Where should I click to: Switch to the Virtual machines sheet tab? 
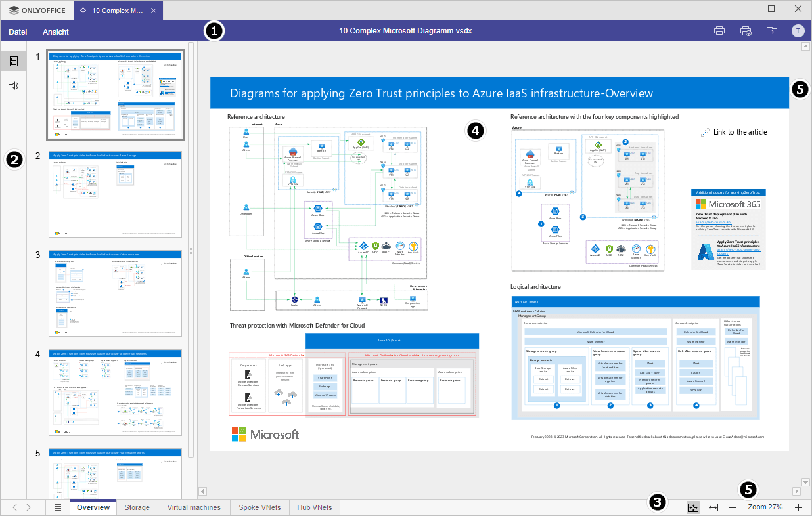click(x=194, y=507)
